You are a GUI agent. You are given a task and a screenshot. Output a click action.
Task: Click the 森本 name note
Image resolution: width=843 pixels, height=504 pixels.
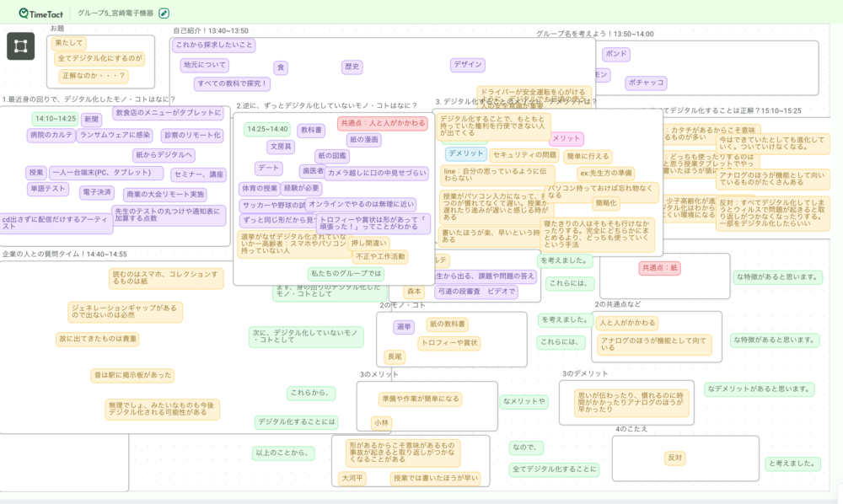[x=414, y=292]
